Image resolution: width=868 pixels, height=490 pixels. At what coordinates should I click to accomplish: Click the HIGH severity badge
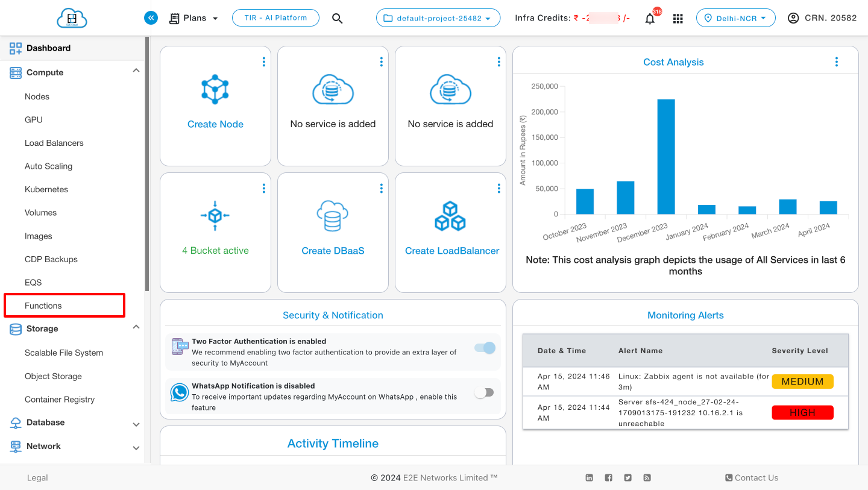pyautogui.click(x=802, y=412)
